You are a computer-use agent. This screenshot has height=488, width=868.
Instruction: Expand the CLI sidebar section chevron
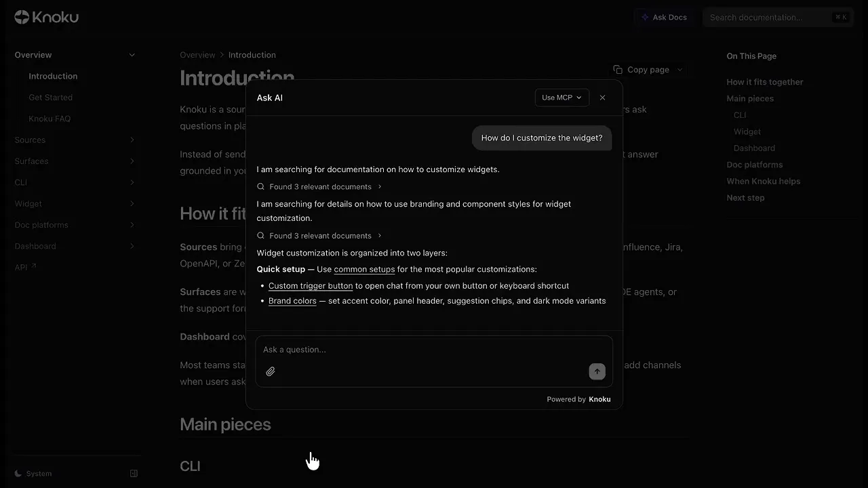click(132, 182)
